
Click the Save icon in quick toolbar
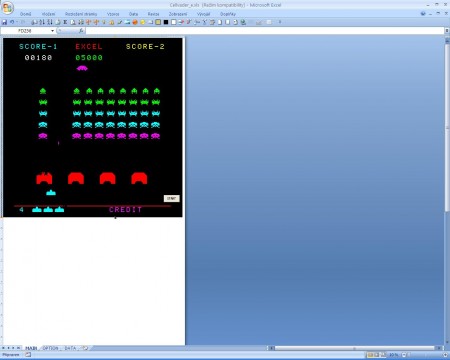(4, 22)
